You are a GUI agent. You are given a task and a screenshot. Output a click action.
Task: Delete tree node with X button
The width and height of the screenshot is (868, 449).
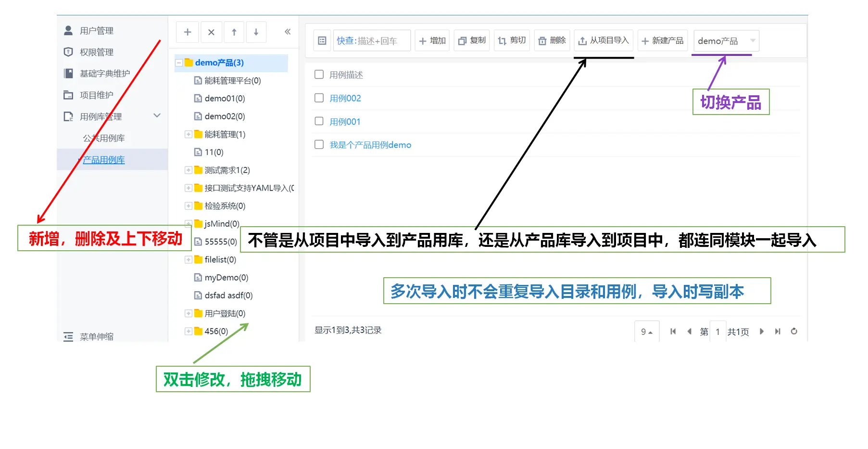[x=211, y=32]
